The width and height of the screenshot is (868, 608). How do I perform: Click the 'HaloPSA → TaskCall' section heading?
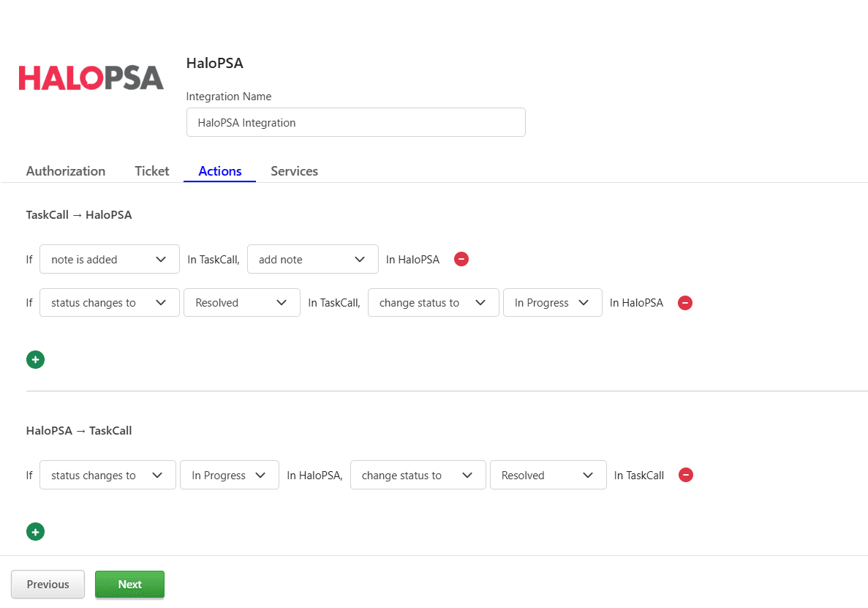pos(79,431)
